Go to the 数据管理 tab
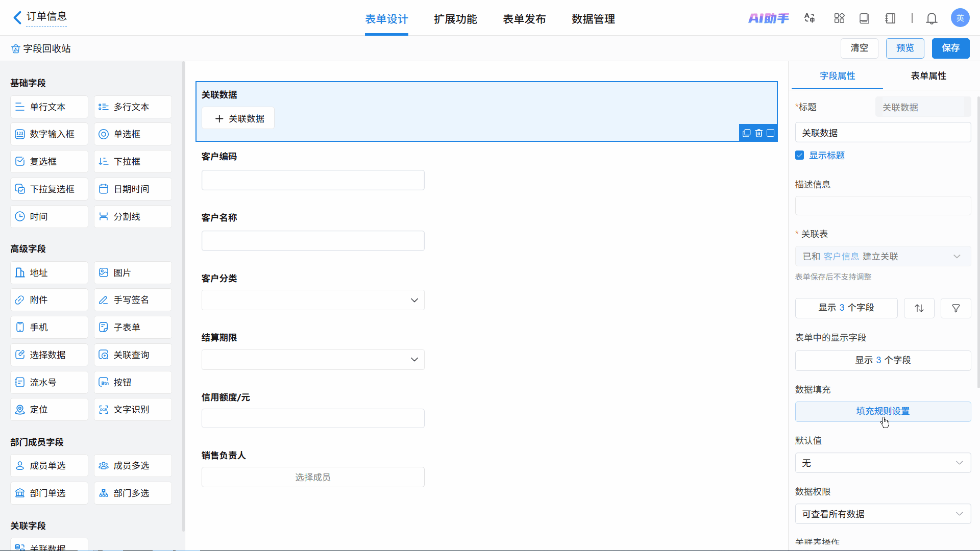980x551 pixels. coord(593,19)
